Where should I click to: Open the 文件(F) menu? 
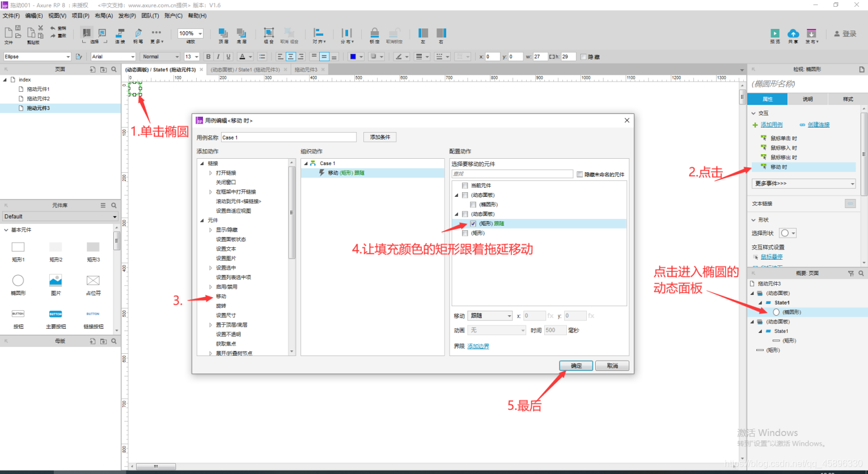pos(11,16)
